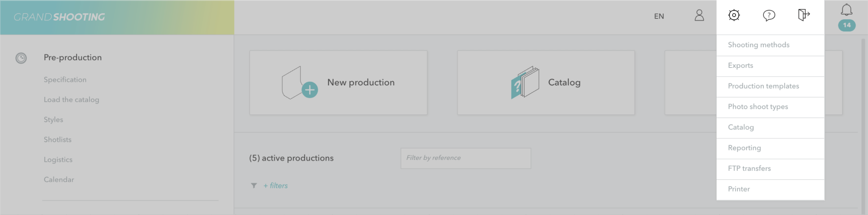
Task: Click the Grand Shooting logo
Action: (x=59, y=17)
